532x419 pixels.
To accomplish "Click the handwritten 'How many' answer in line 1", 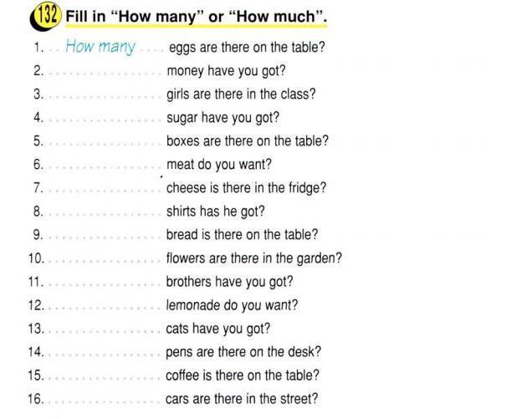I will pyautogui.click(x=100, y=47).
